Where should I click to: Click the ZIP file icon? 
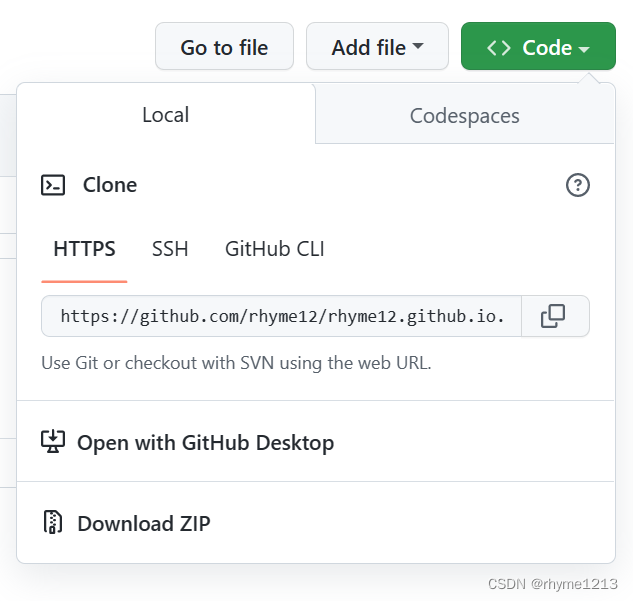point(53,522)
